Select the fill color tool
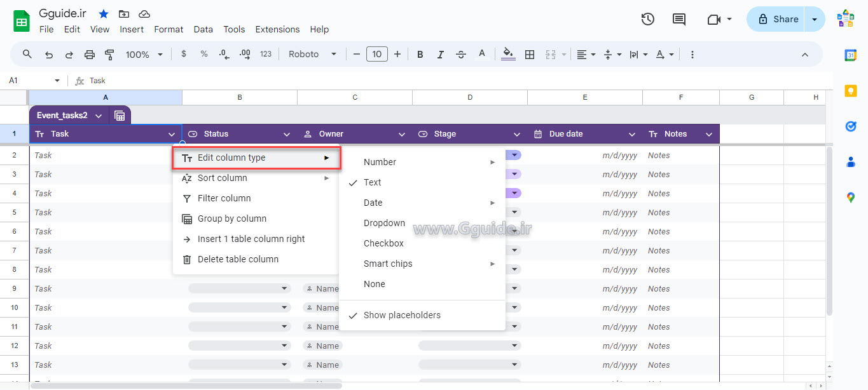The image size is (868, 390). click(x=507, y=54)
